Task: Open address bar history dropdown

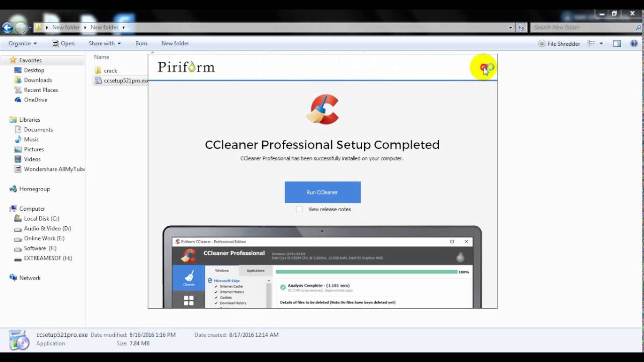Action: [x=511, y=28]
